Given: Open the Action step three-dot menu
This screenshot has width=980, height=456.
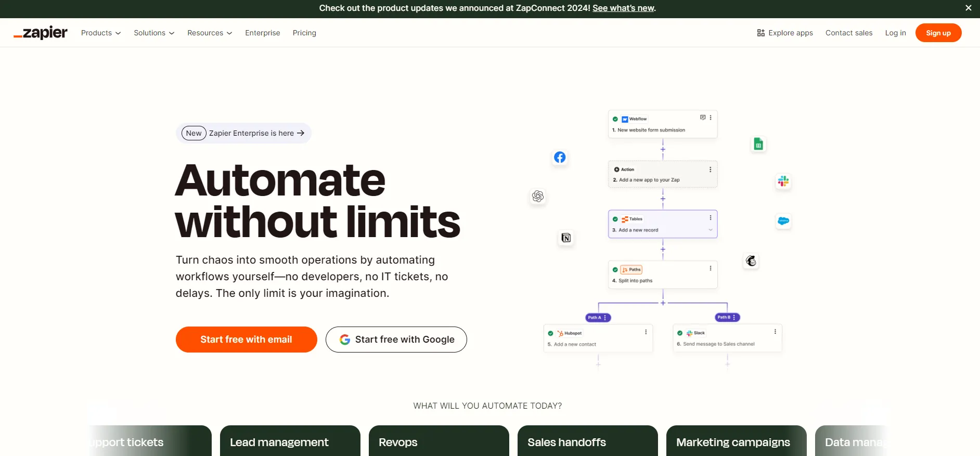Looking at the screenshot, I should [x=711, y=170].
